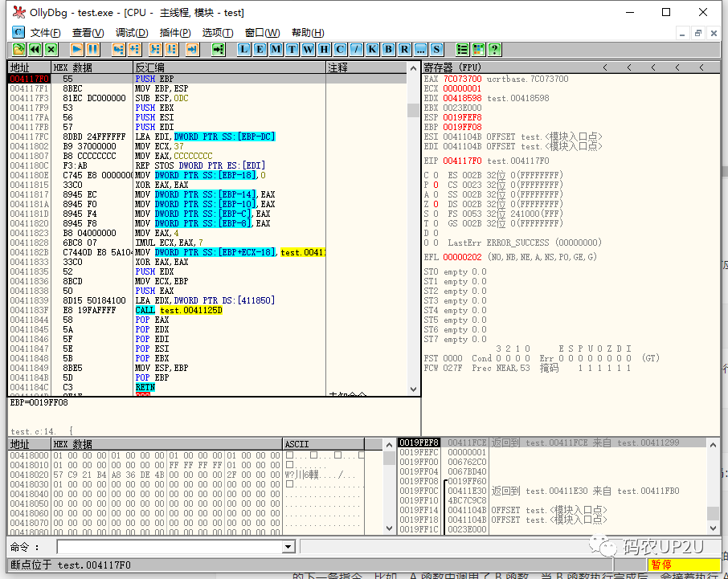The height and width of the screenshot is (579, 728).
Task: Select the EFL value 00000202
Action: point(462,257)
